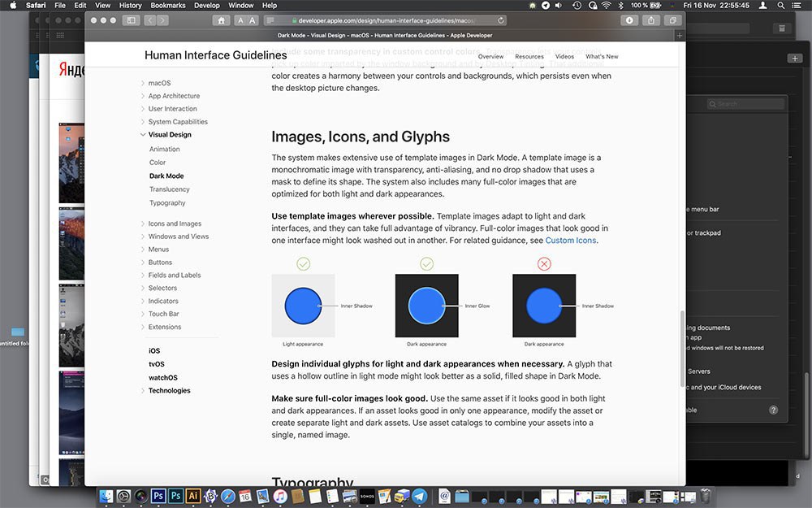The image size is (812, 508).
Task: Open the History menu
Action: click(130, 5)
